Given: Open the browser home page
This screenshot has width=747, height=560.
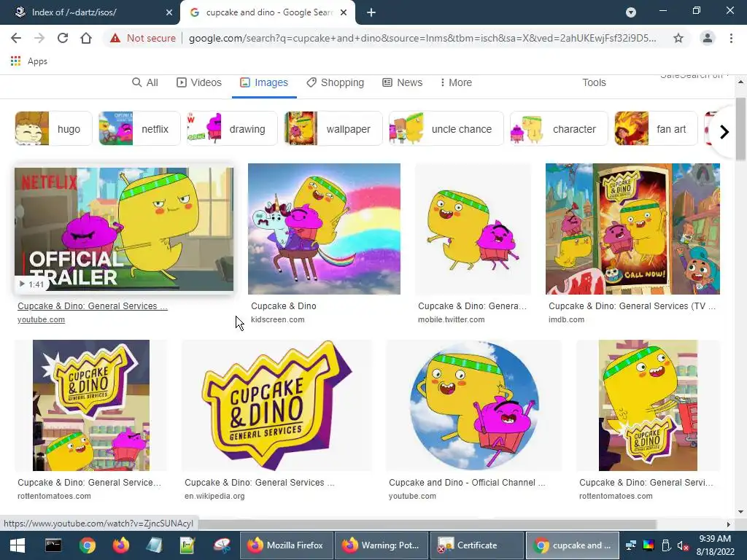Looking at the screenshot, I should [86, 38].
